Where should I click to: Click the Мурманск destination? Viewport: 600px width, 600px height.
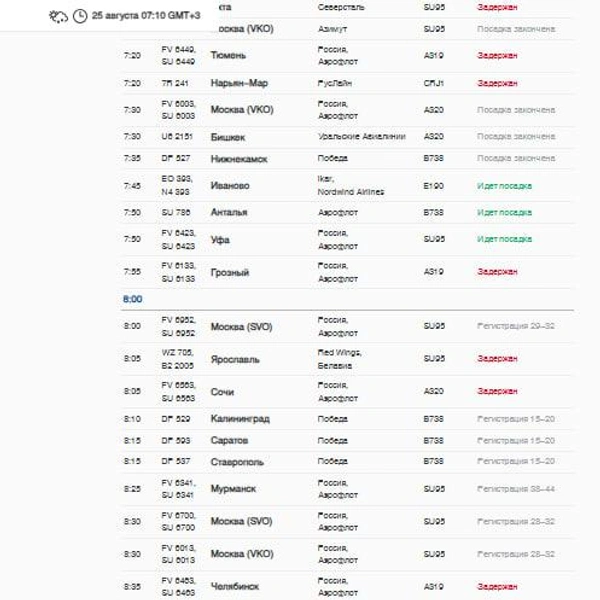233,489
